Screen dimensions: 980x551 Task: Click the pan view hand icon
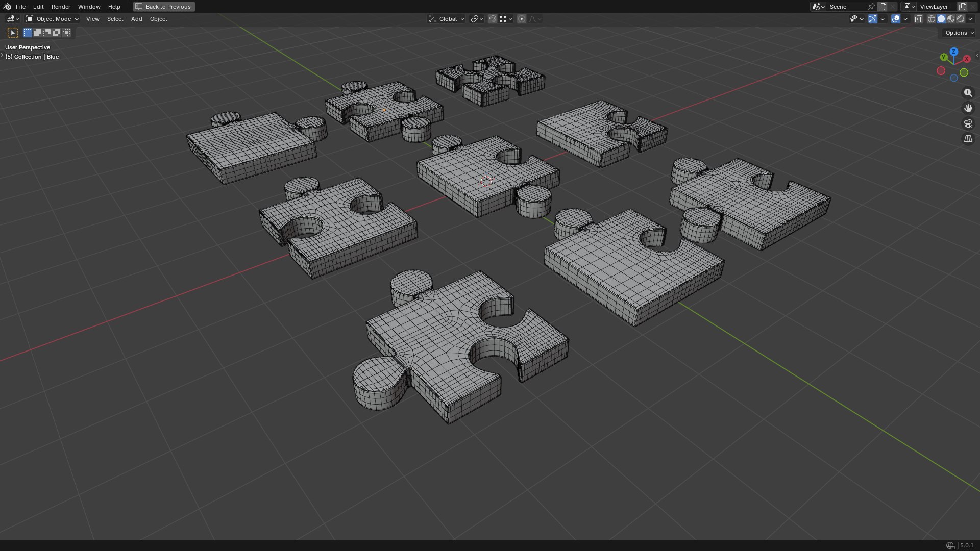pyautogui.click(x=968, y=108)
